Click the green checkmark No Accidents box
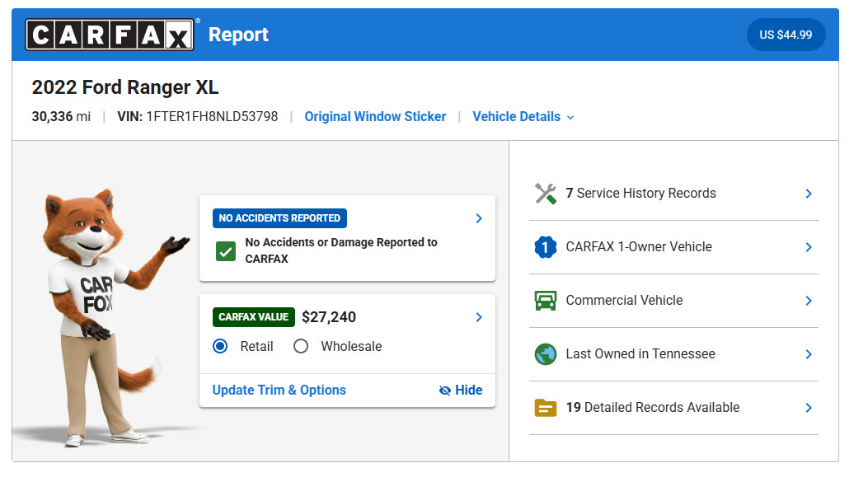This screenshot has height=477, width=868. [x=226, y=251]
